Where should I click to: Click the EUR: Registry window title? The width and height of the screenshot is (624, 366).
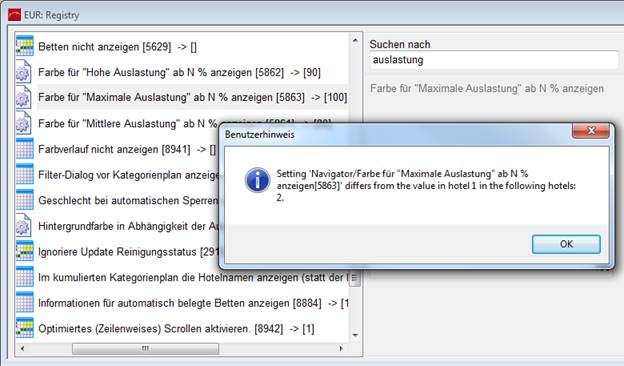[52, 15]
